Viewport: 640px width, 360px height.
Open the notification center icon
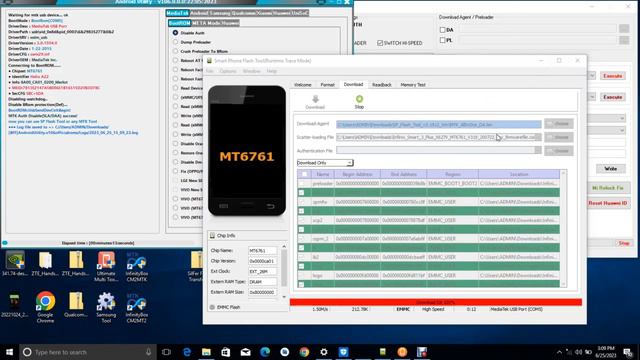pos(628,352)
